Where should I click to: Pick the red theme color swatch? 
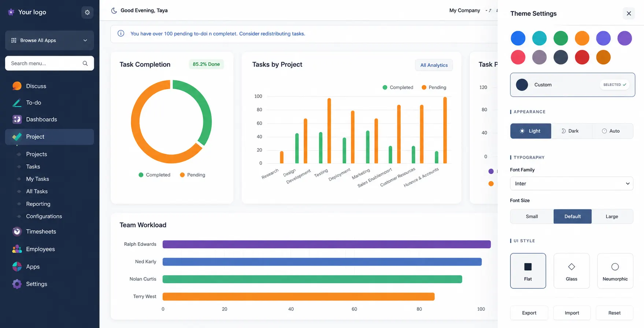tap(582, 57)
